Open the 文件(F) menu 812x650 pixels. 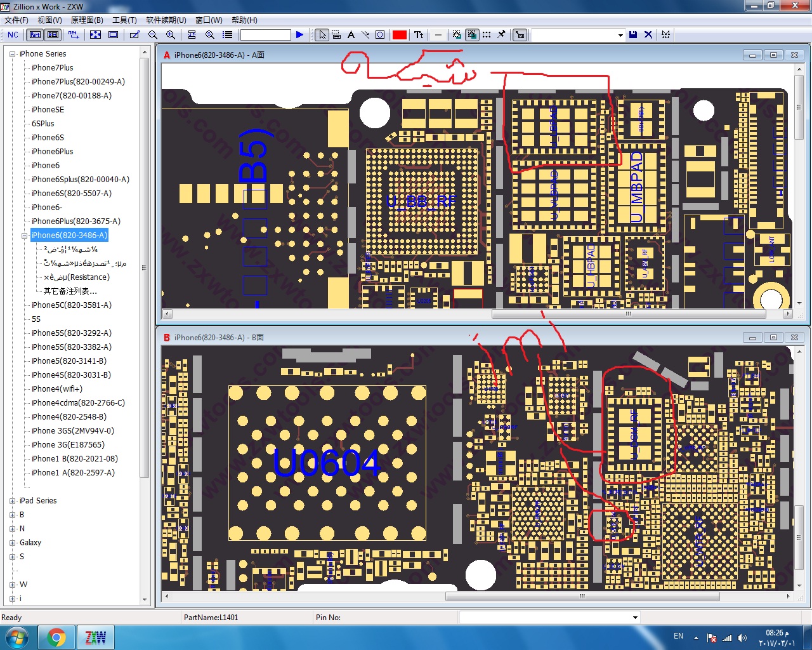pos(16,20)
